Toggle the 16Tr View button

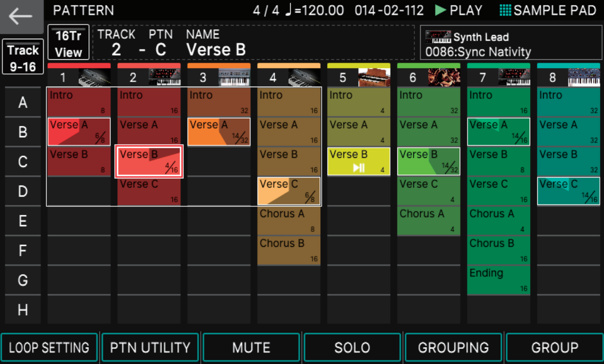coord(68,43)
